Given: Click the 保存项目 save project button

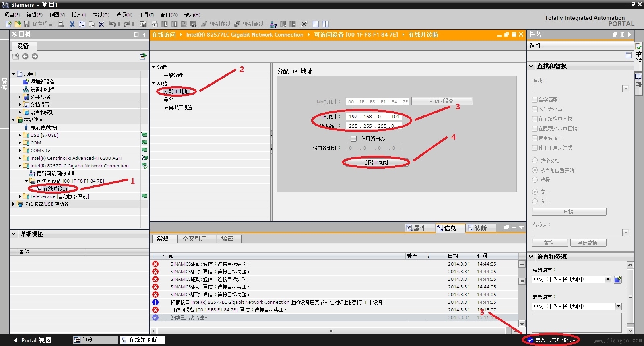Looking at the screenshot, I should click(x=39, y=24).
